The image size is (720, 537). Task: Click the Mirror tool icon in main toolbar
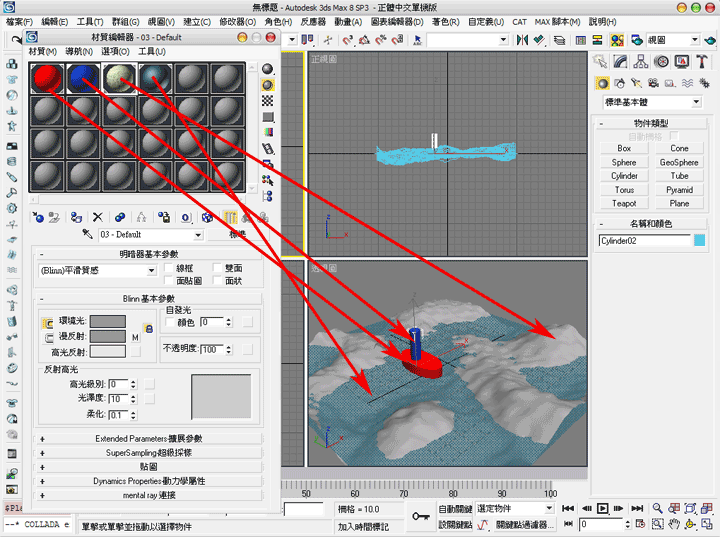[523, 40]
